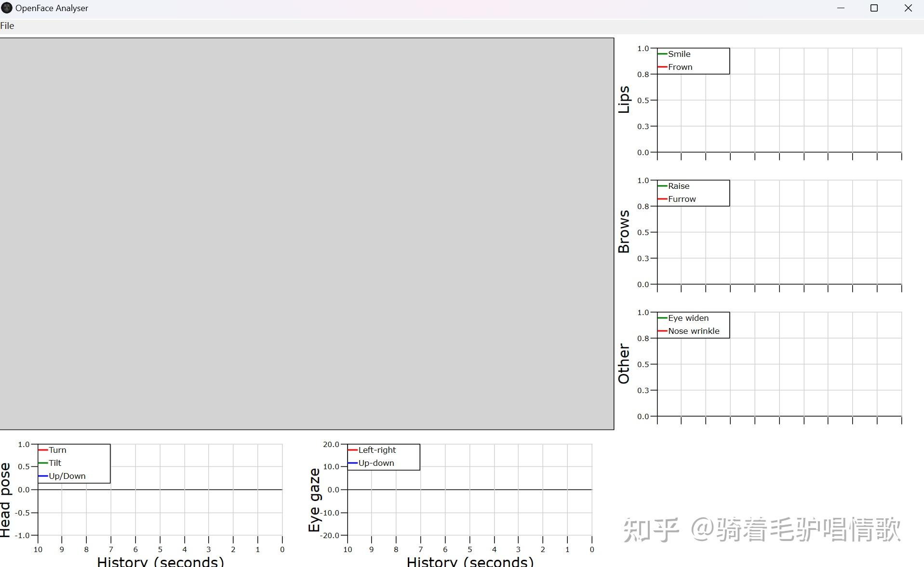Click the blue Up/Down marker in Head pose legend
924x567 pixels.
pyautogui.click(x=43, y=475)
